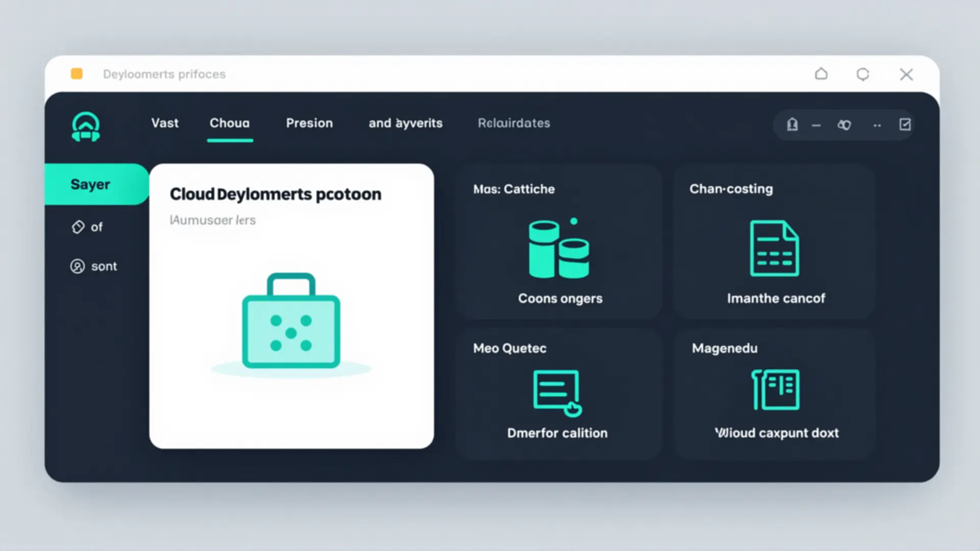Expand the 'and ayverits' nav entry
Image resolution: width=980 pixels, height=551 pixels.
click(405, 123)
